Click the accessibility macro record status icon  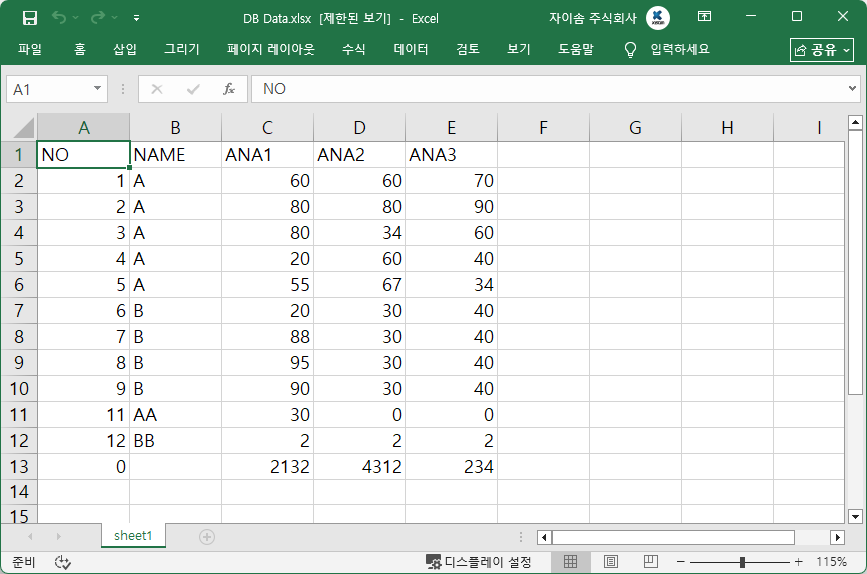pyautogui.click(x=64, y=562)
